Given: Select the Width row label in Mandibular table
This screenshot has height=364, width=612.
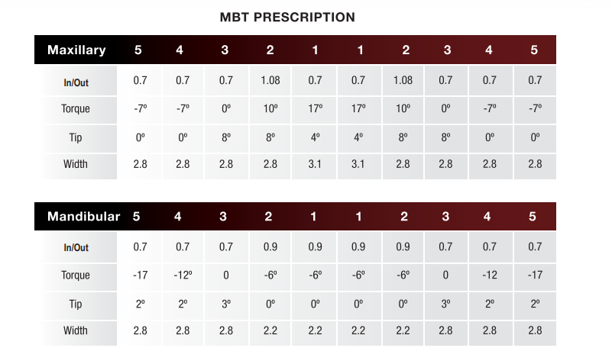Looking at the screenshot, I should point(76,330).
